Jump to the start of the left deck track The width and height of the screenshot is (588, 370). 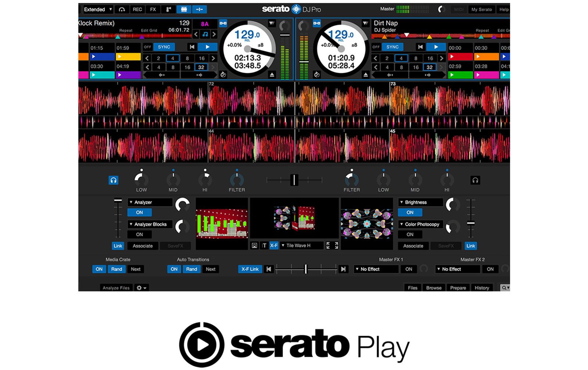pos(192,47)
